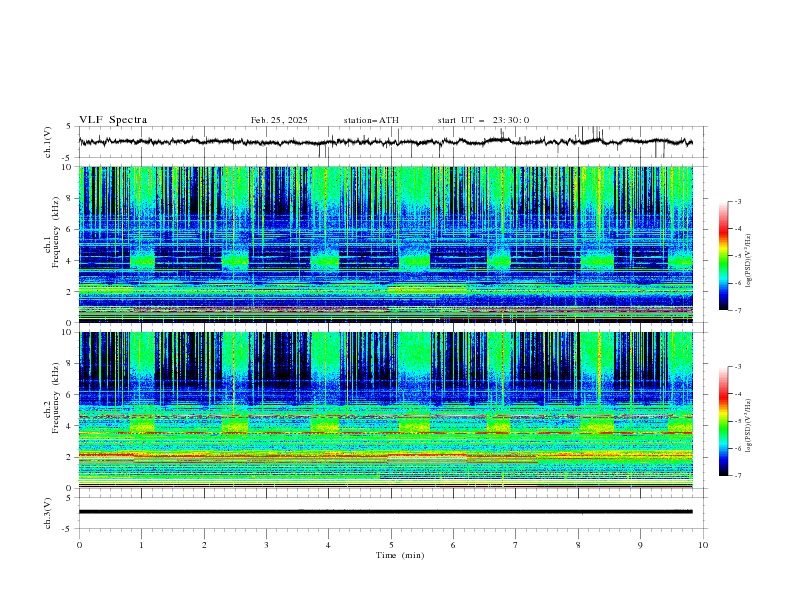Viewport: 792px width, 612px height.
Task: Click the ch.1 spectrogram panel
Action: (386, 244)
